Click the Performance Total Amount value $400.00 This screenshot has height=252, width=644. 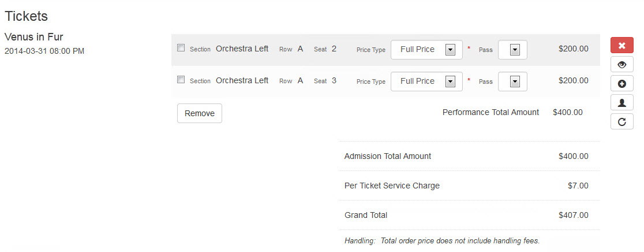[568, 112]
